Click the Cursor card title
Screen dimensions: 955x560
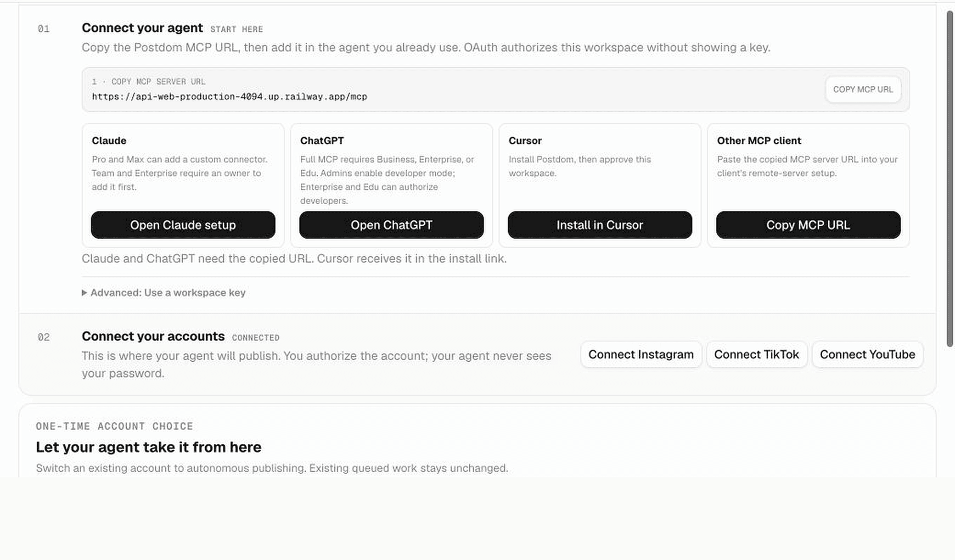(525, 140)
